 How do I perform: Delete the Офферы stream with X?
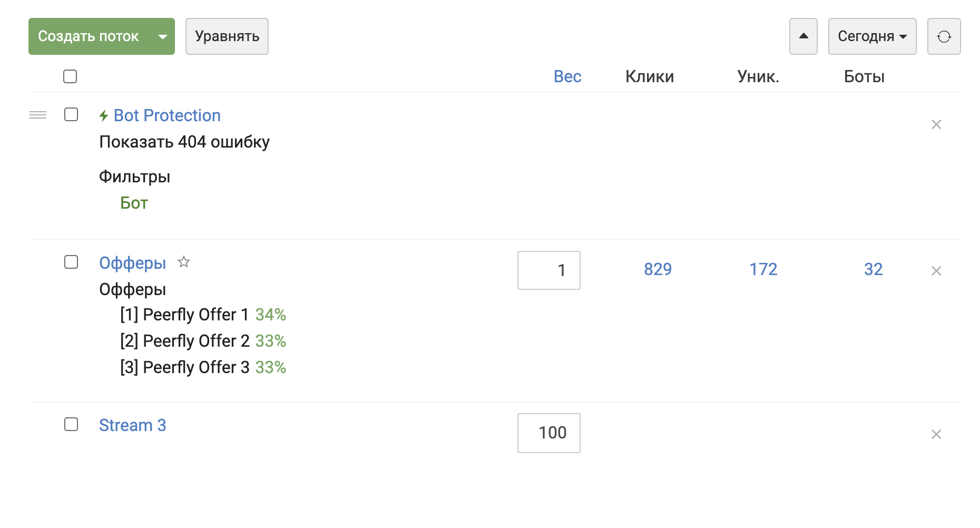tap(936, 271)
